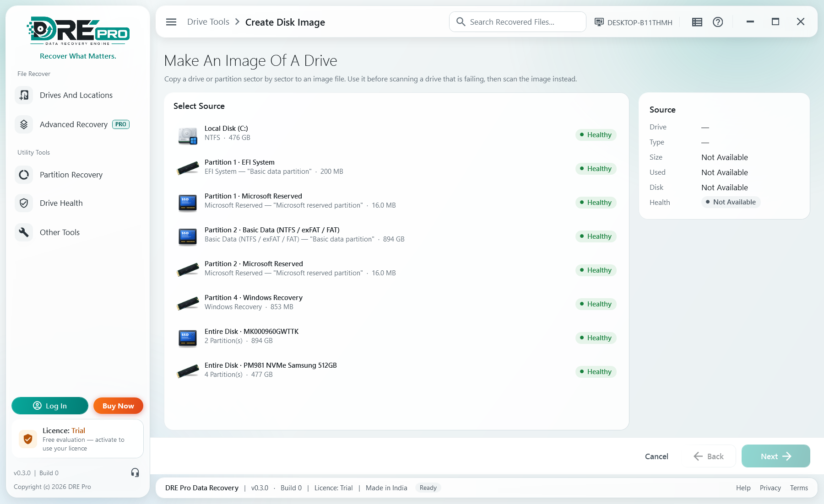Open the Terms link in footer
This screenshot has height=504, width=824.
(x=799, y=488)
